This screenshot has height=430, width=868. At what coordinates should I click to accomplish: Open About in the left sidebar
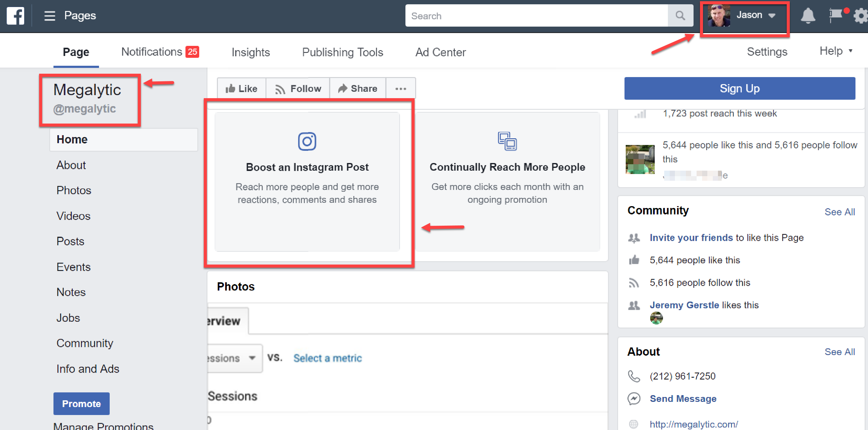(71, 165)
